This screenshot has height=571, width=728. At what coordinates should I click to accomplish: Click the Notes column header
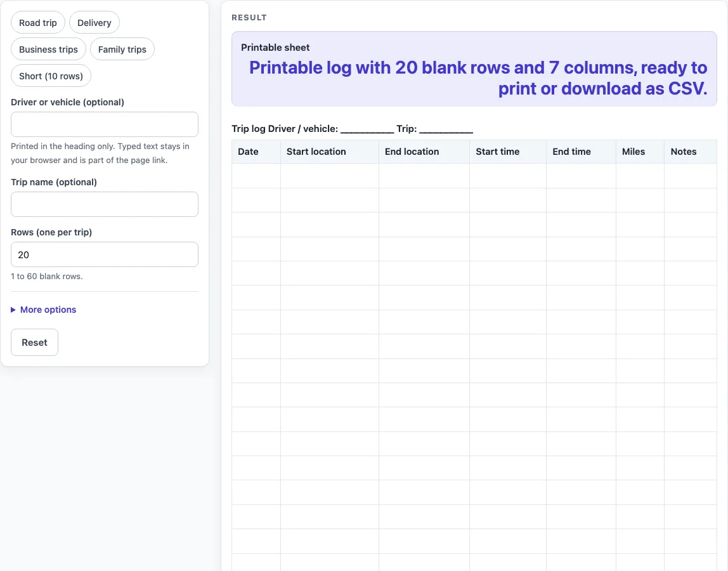pyautogui.click(x=691, y=152)
